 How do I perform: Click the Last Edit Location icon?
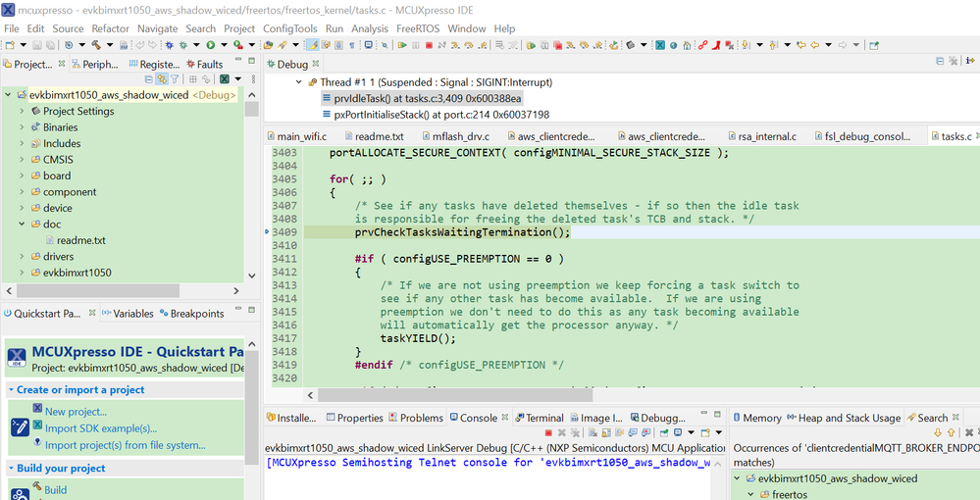click(x=800, y=45)
